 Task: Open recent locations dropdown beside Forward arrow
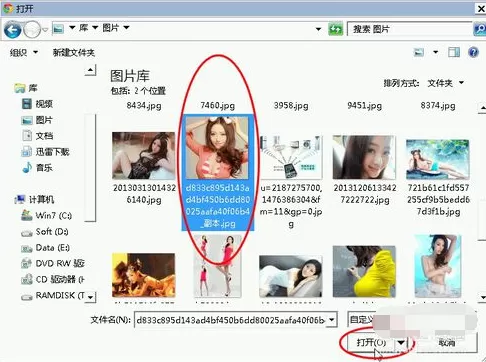[46, 30]
